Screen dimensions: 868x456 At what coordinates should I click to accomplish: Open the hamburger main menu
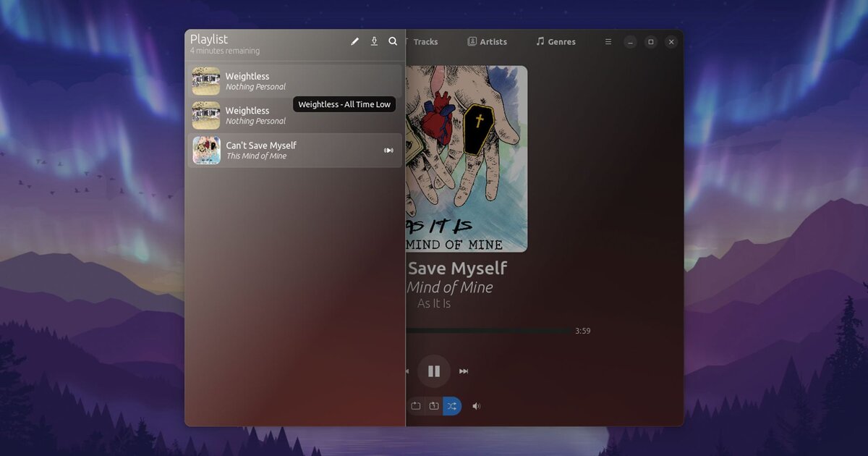point(608,42)
